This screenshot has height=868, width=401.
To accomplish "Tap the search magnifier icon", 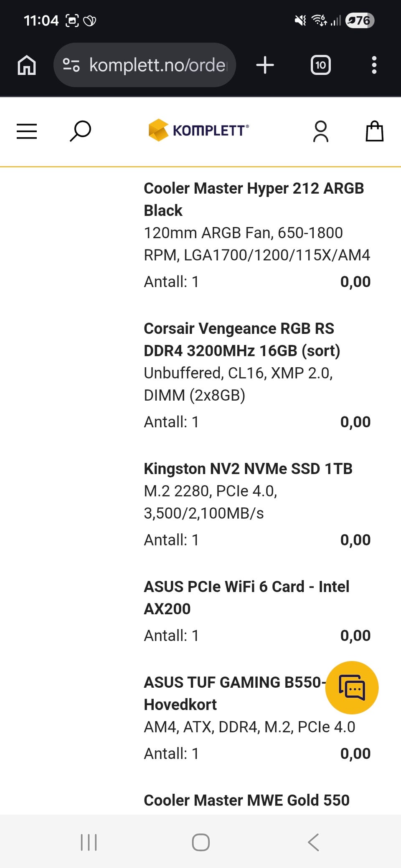I will [80, 131].
